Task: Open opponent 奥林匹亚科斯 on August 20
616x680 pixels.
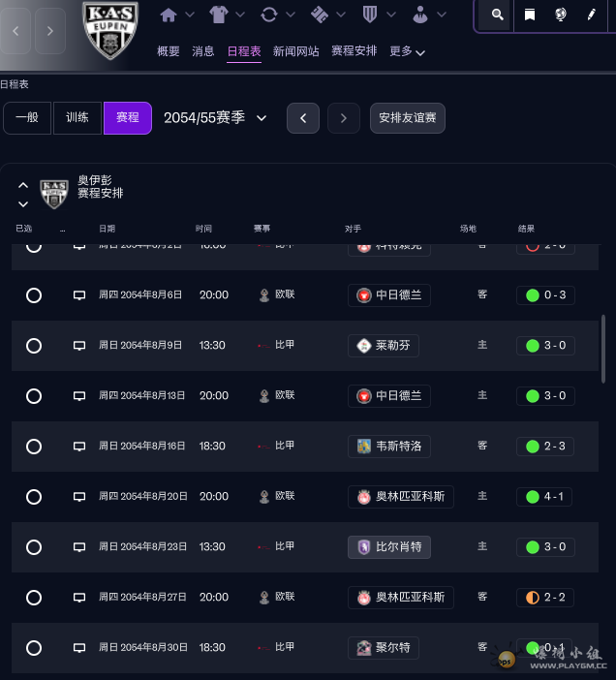Action: coord(401,497)
